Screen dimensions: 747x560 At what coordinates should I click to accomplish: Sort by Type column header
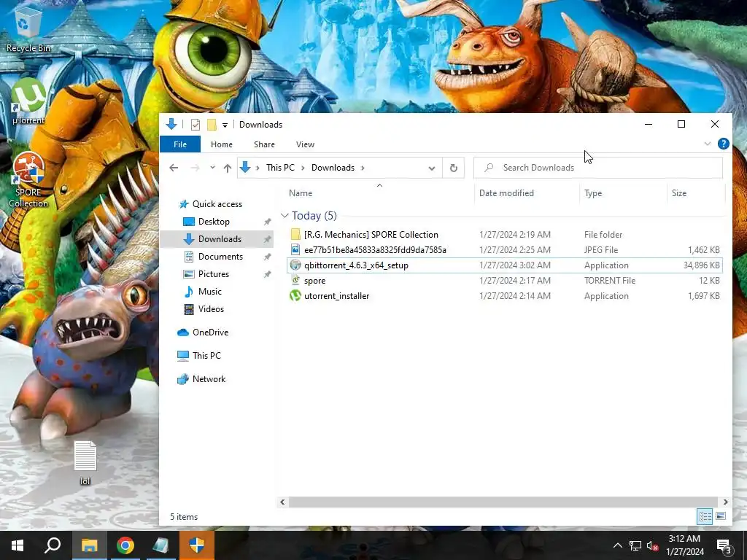pyautogui.click(x=593, y=192)
